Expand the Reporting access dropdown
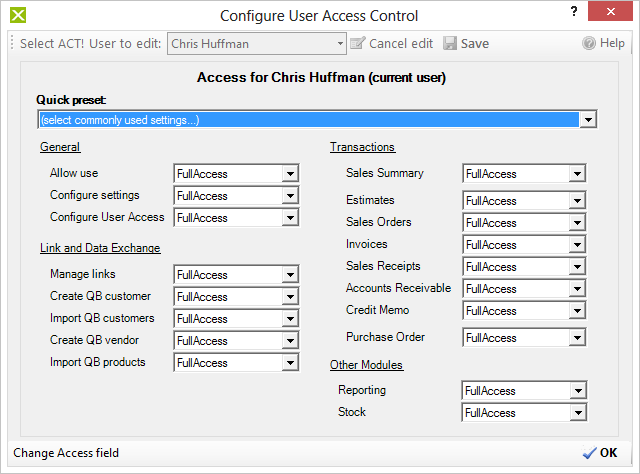Image resolution: width=640 pixels, height=474 pixels. pos(577,391)
